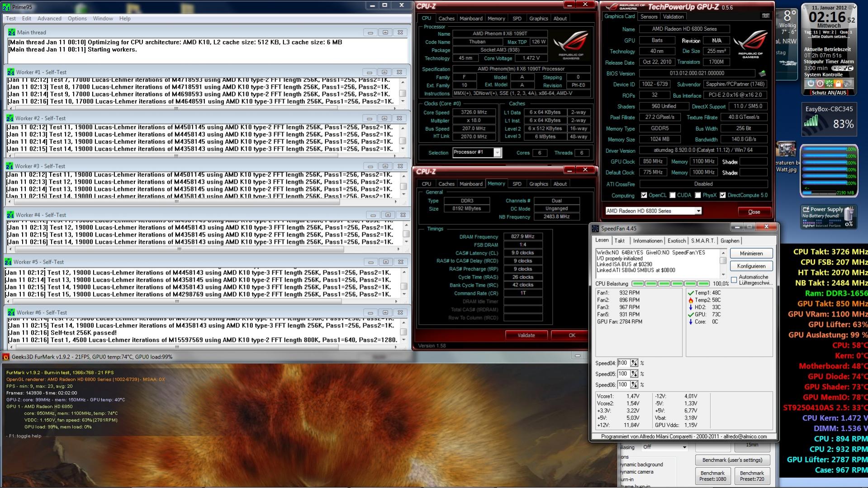Switch to the Sensors tab in GPU-Z
This screenshot has height=488, width=868.
point(649,17)
